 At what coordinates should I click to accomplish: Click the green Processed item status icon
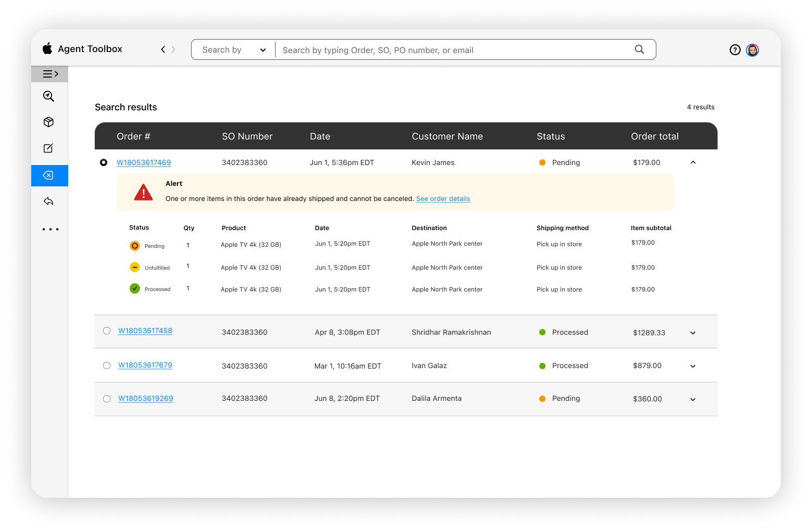point(135,288)
